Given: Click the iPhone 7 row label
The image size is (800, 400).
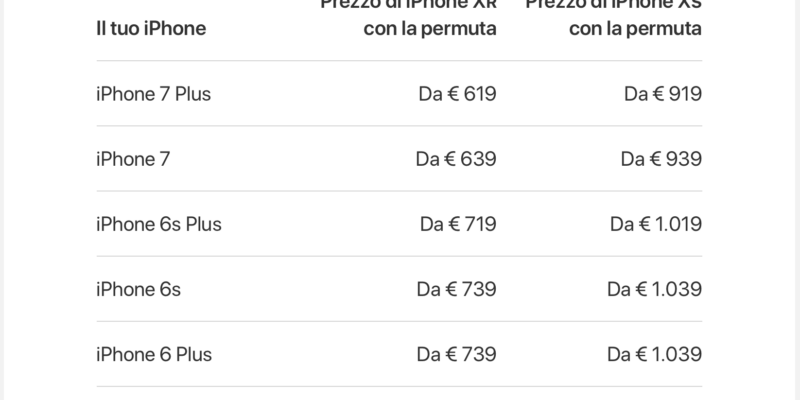Looking at the screenshot, I should [133, 159].
